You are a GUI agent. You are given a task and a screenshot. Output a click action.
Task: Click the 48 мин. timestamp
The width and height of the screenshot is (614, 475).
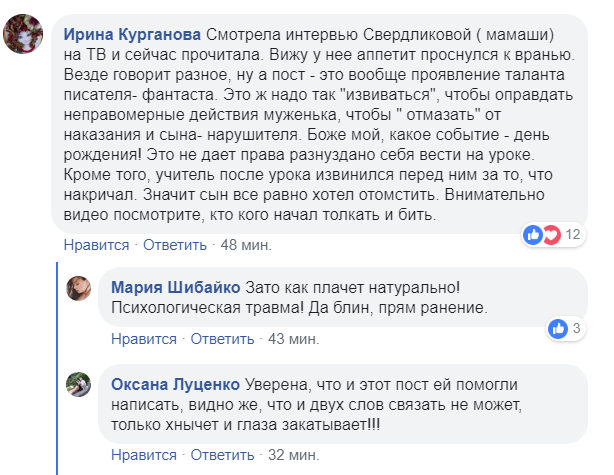248,245
